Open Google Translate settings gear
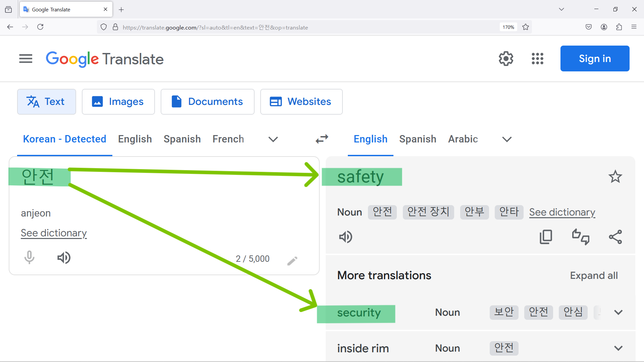The image size is (644, 362). (x=506, y=59)
